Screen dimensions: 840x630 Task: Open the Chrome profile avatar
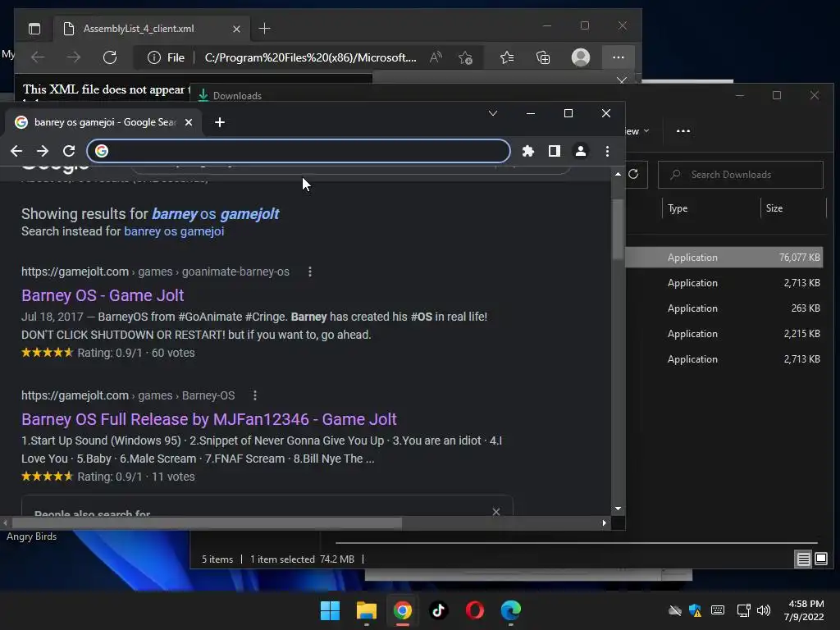(x=581, y=151)
